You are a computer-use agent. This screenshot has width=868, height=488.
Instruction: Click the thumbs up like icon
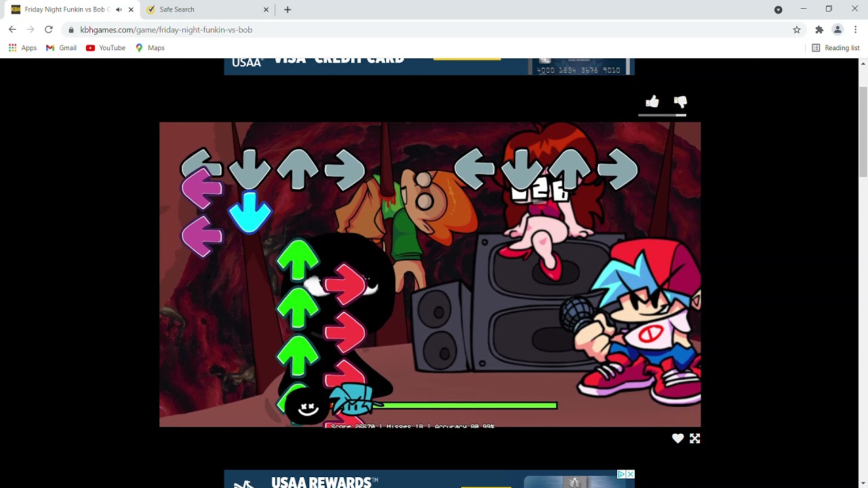point(652,102)
